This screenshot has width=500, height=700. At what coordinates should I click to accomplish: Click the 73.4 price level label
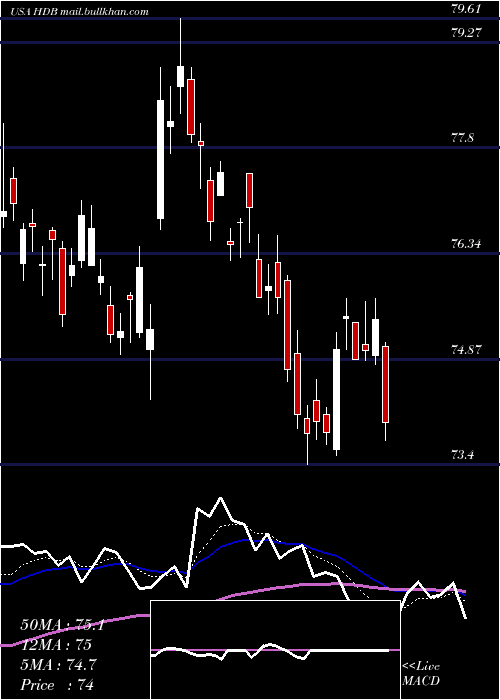(462, 455)
